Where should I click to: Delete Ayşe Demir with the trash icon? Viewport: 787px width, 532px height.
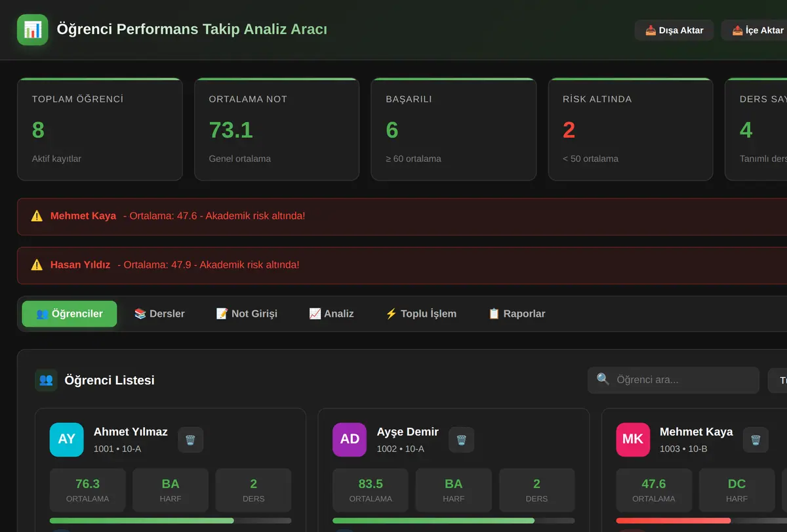point(461,440)
